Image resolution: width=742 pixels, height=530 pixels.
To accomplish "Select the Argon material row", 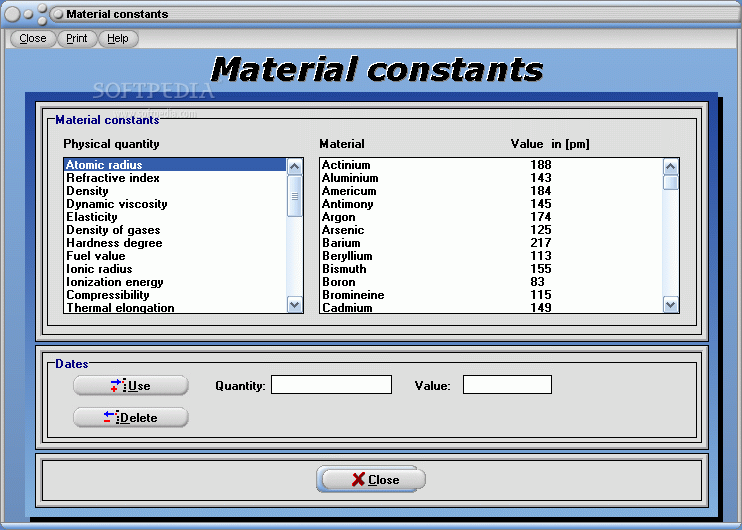I will tap(491, 217).
